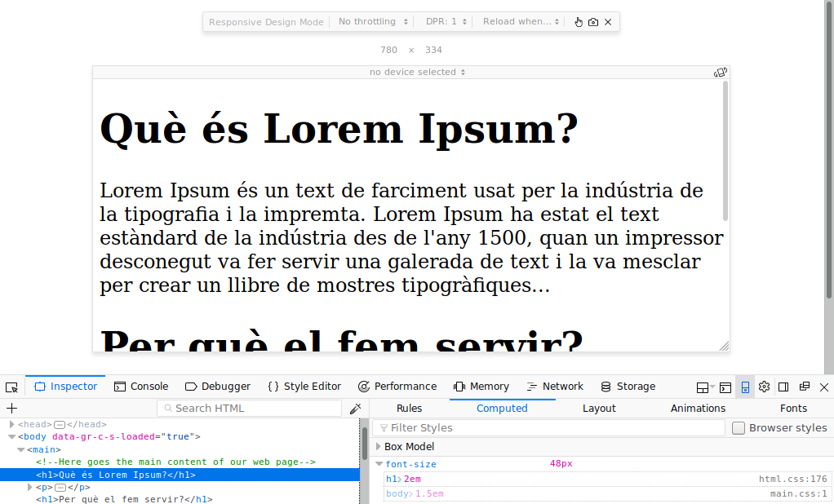Open the no device selected dropdown
The height and width of the screenshot is (504, 834).
pyautogui.click(x=417, y=73)
